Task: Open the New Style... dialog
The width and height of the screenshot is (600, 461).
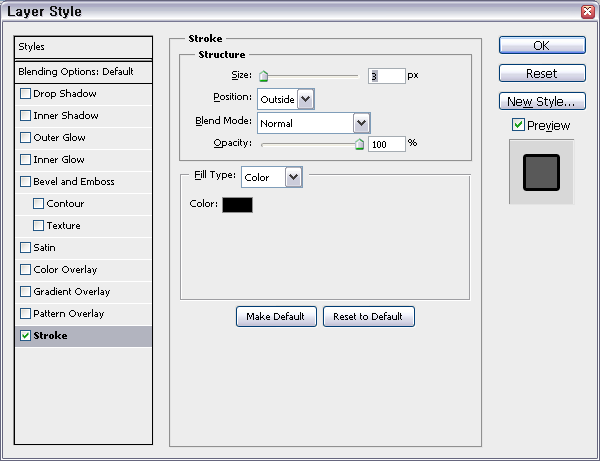Action: tap(542, 101)
